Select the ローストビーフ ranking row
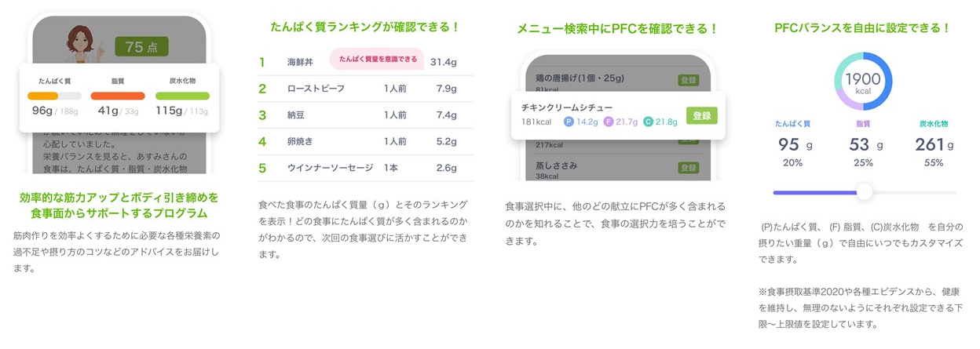 coord(365,89)
